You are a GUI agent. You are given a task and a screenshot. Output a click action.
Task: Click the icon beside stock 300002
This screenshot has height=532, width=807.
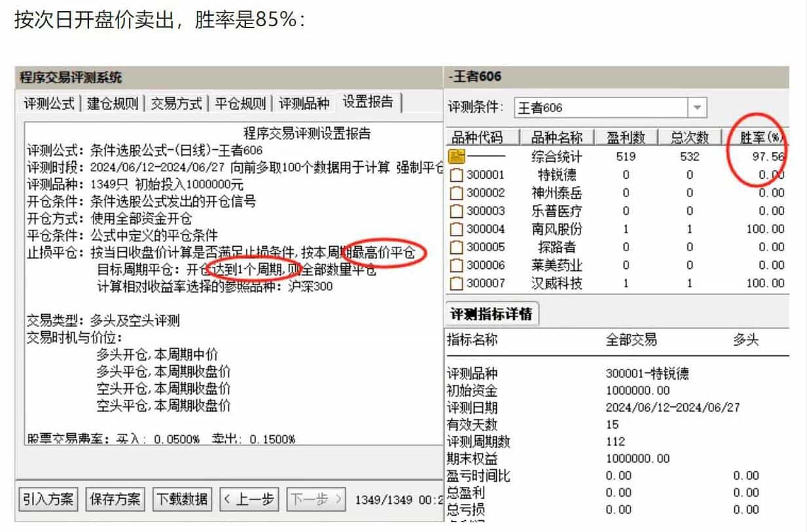[x=456, y=193]
